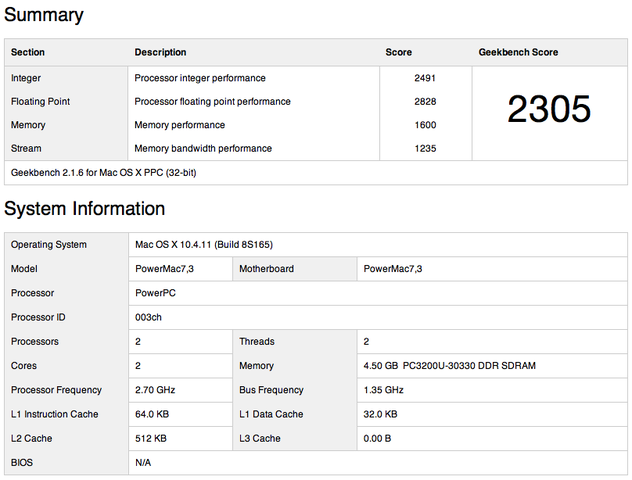Select the Processor ID label
632x480 pixels.
coord(38,317)
